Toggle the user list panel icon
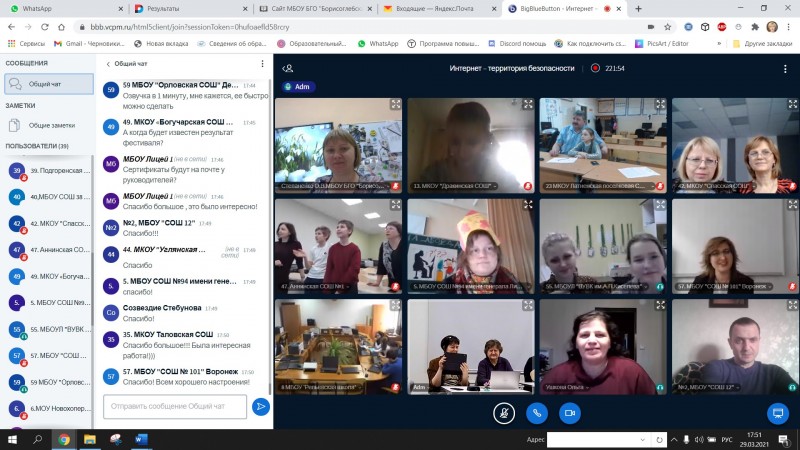This screenshot has width=800, height=450. coord(288,68)
